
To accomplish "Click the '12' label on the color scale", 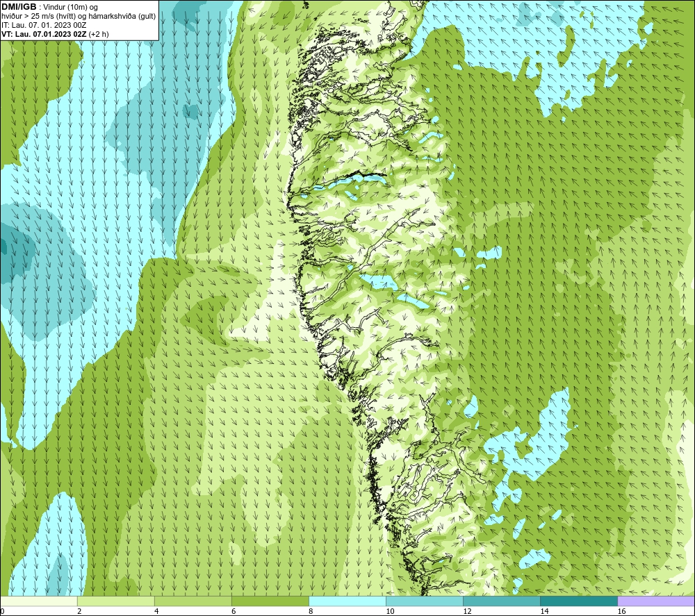I will [467, 611].
